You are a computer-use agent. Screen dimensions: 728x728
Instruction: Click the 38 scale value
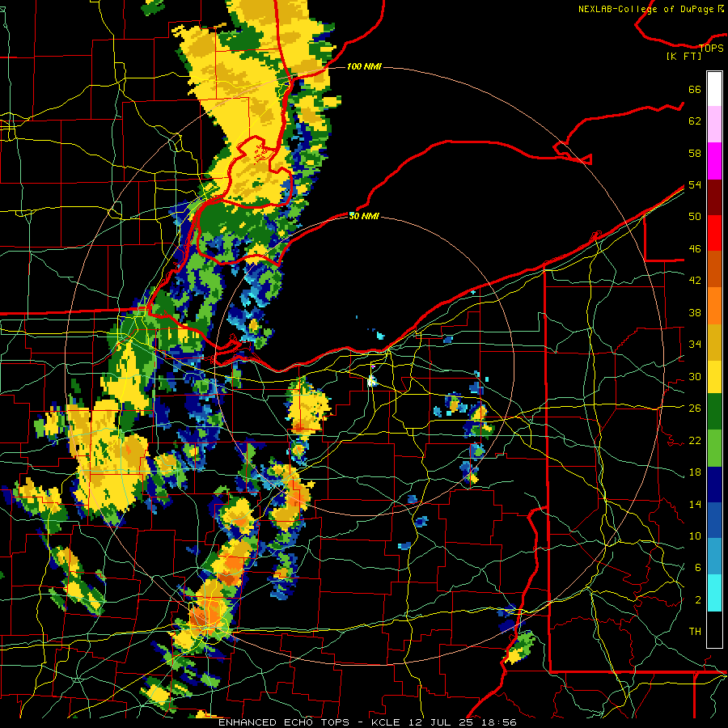tap(695, 312)
